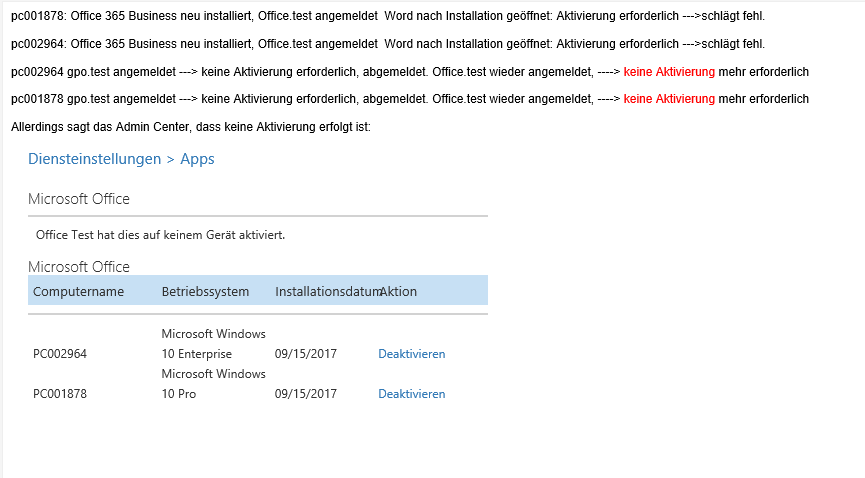
Task: Click the install date for PC001878
Action: coord(306,394)
